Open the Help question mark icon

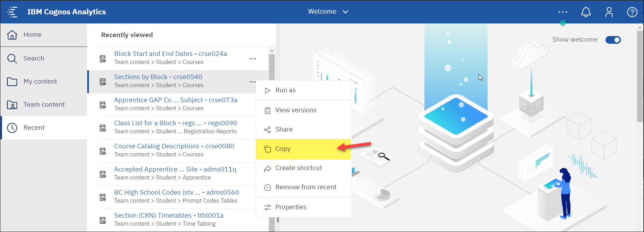(x=632, y=12)
